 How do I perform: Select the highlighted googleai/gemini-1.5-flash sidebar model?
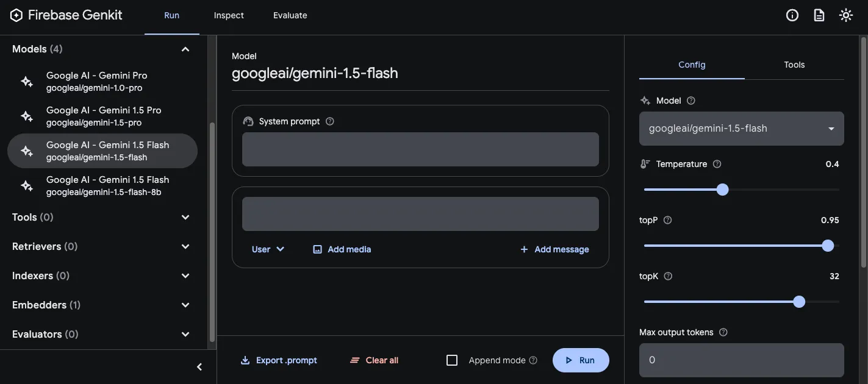click(x=102, y=151)
